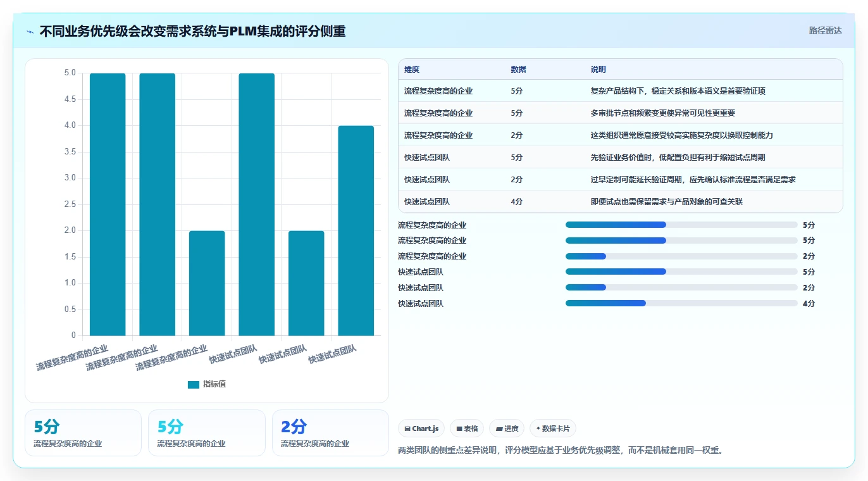The height and width of the screenshot is (481, 868).
Task: Click the 4分 cell in the 即便试点 row
Action: tap(517, 202)
